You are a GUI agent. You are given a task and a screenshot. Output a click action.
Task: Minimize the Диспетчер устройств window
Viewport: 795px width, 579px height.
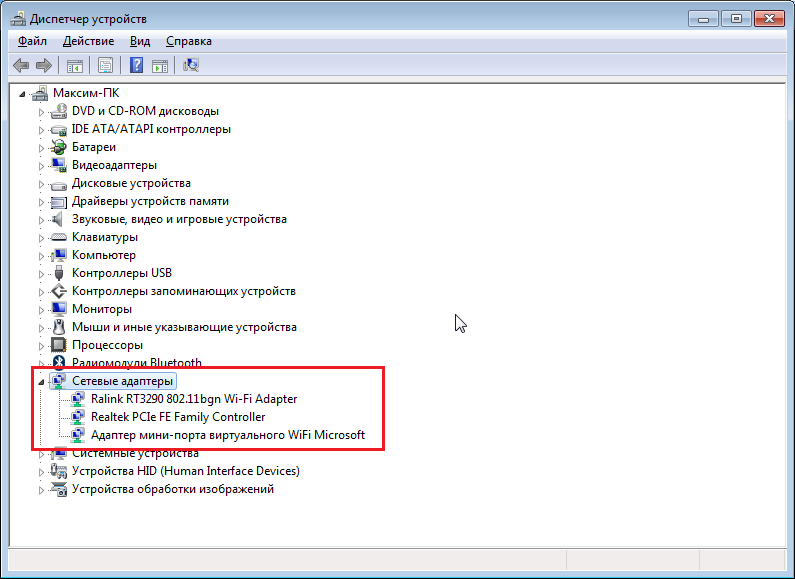[x=703, y=19]
